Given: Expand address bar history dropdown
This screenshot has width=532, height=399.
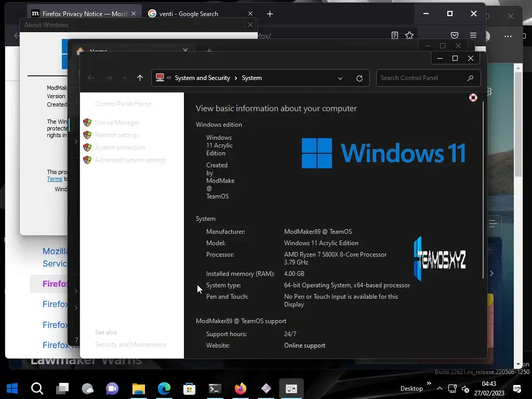Looking at the screenshot, I should coord(340,78).
